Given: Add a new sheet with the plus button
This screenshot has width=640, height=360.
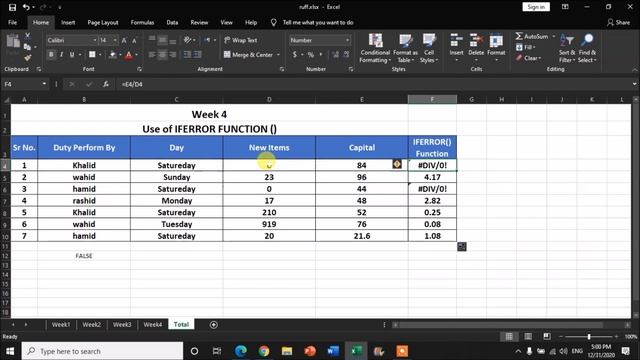Looking at the screenshot, I should 213,324.
